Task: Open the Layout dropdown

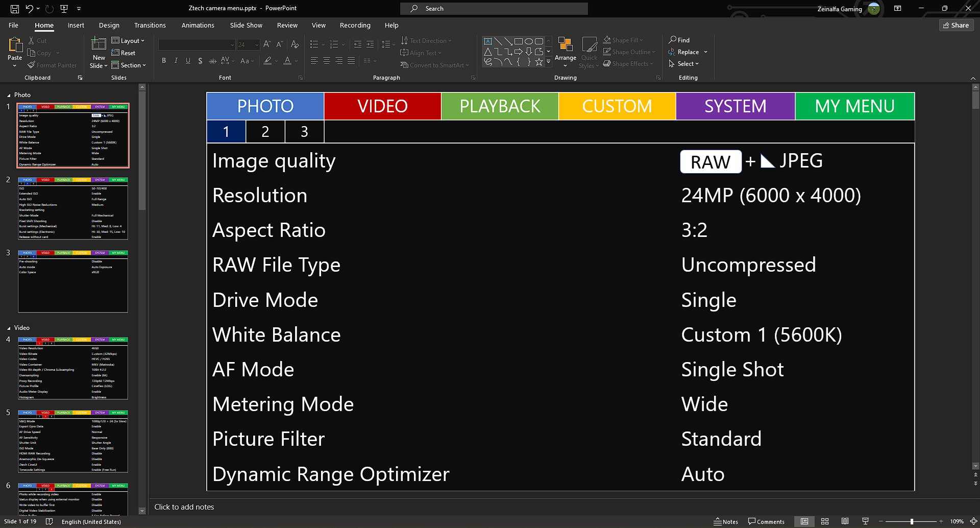Action: tap(128, 41)
